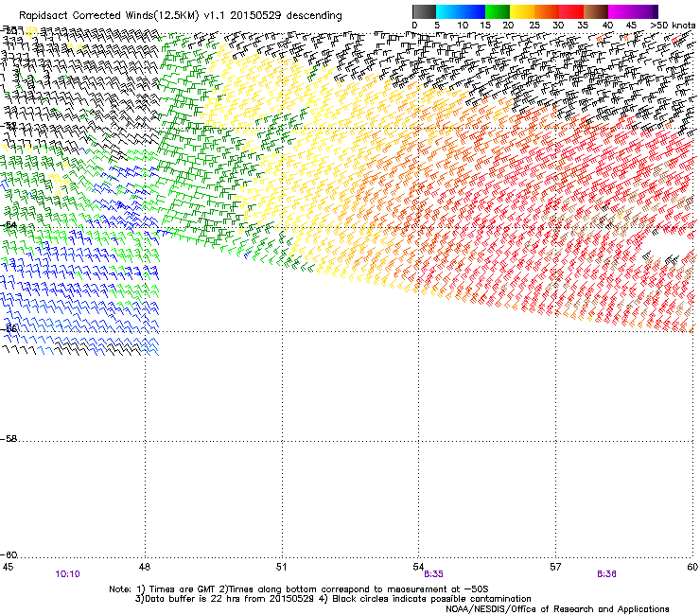The image size is (700, 615).
Task: Click longitude axis label '45'
Action: (8, 567)
